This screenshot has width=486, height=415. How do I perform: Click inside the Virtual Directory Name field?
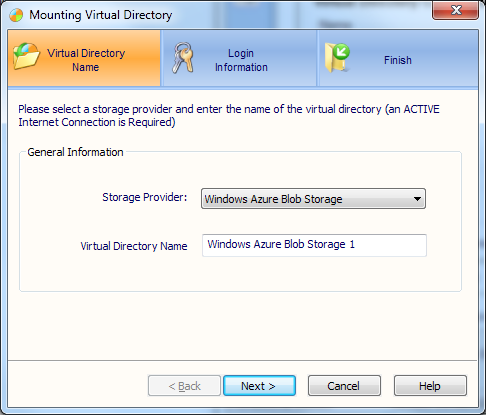pos(314,245)
